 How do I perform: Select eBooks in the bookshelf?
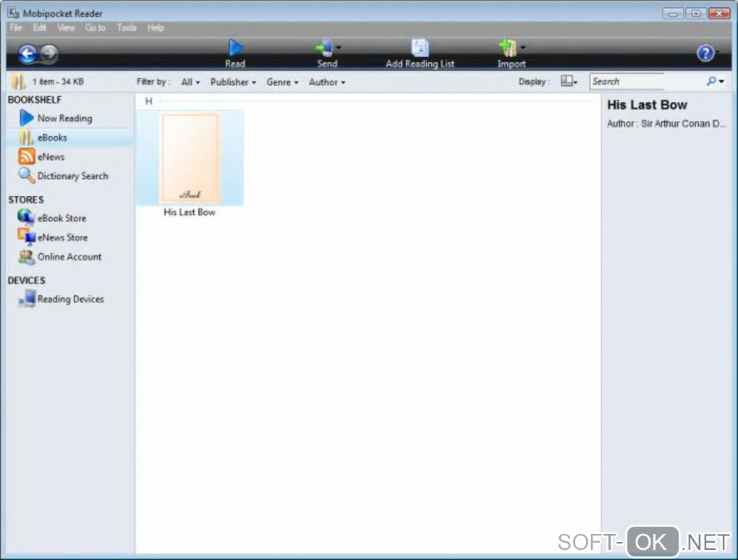tap(71, 137)
